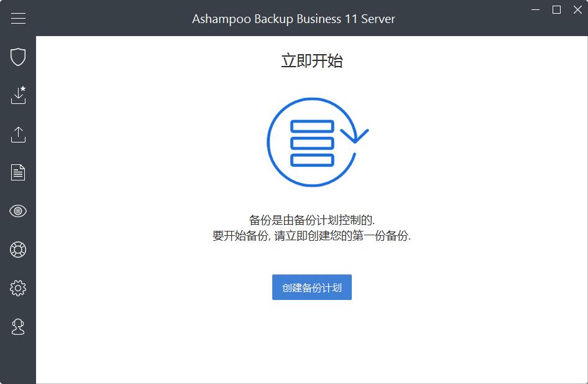Open the shield overview icon
The height and width of the screenshot is (384, 588).
[18, 57]
